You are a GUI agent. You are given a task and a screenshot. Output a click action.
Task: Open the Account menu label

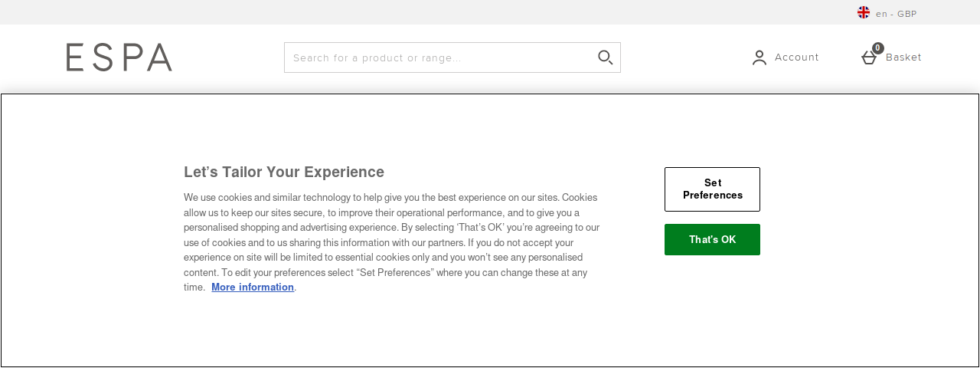(x=797, y=58)
